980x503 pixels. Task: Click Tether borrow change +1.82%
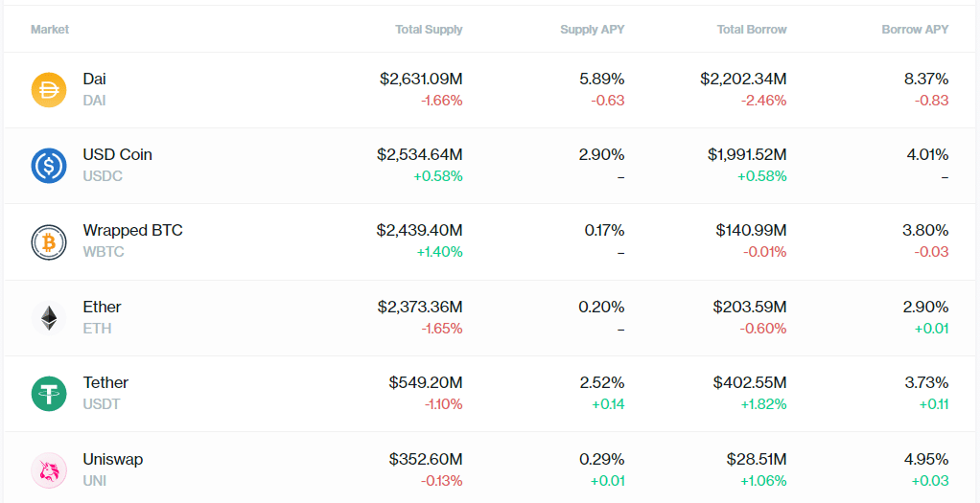click(763, 404)
